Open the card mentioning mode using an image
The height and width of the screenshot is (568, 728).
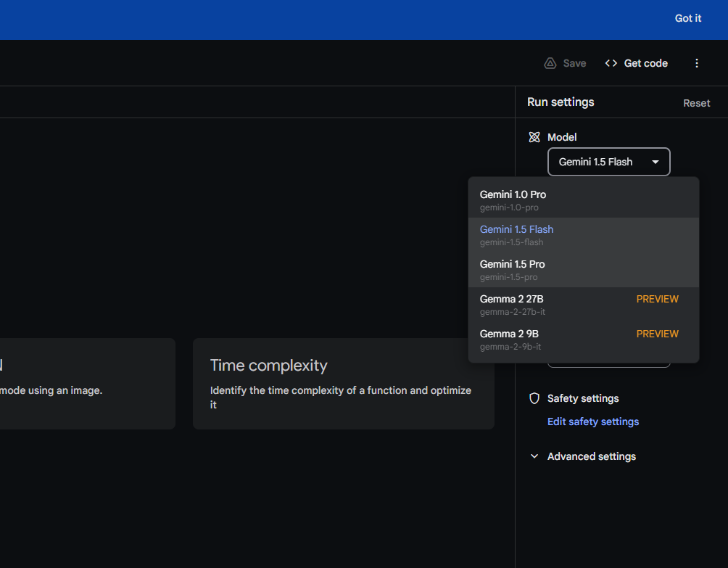point(87,384)
